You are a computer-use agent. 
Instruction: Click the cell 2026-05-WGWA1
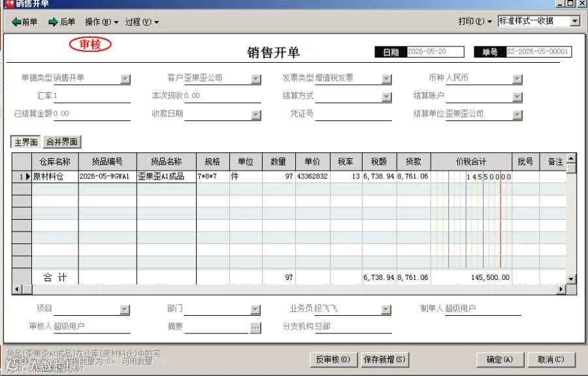pos(107,177)
